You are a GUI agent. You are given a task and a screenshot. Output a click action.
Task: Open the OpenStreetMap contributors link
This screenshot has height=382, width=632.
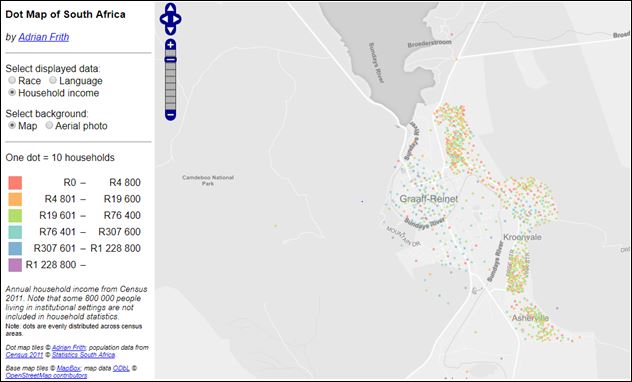[46, 376]
